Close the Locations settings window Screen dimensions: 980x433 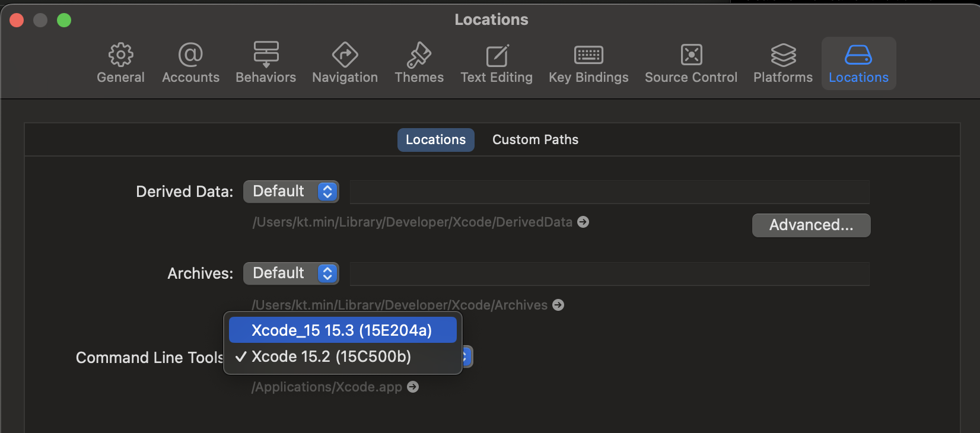[17, 20]
